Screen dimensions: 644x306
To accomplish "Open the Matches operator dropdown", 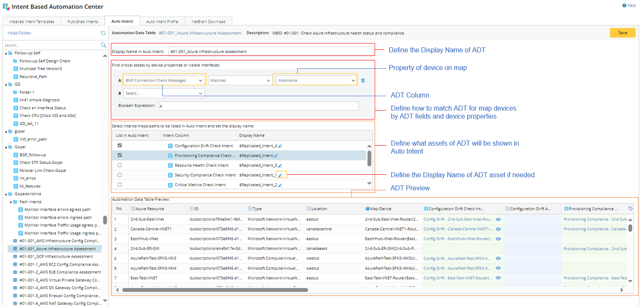I will 240,79.
